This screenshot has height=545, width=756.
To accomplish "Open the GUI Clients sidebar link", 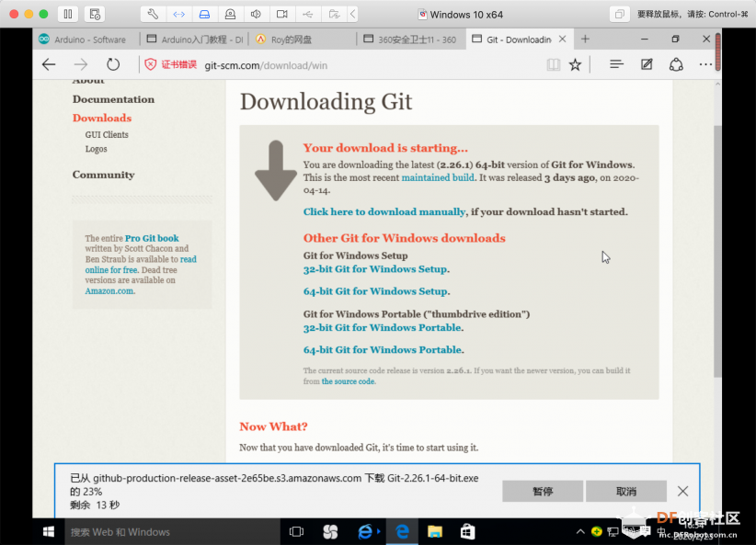I will click(107, 134).
